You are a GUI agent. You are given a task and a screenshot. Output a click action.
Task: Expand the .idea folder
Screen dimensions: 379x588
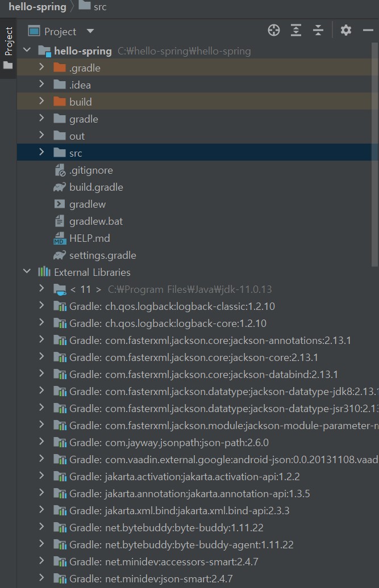(41, 84)
